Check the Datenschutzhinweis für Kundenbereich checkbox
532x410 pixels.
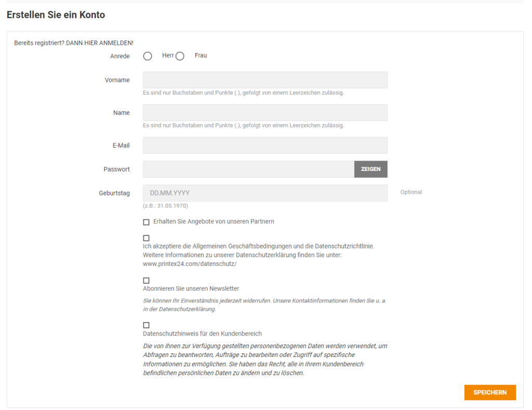(x=146, y=325)
